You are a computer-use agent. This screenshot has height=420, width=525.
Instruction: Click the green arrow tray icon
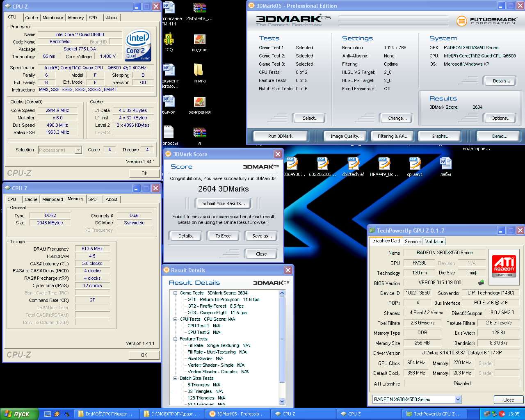pos(495,414)
